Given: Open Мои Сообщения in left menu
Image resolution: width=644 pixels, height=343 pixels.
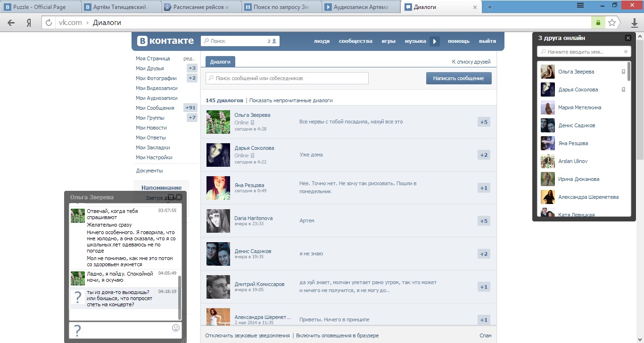Looking at the screenshot, I should 155,108.
